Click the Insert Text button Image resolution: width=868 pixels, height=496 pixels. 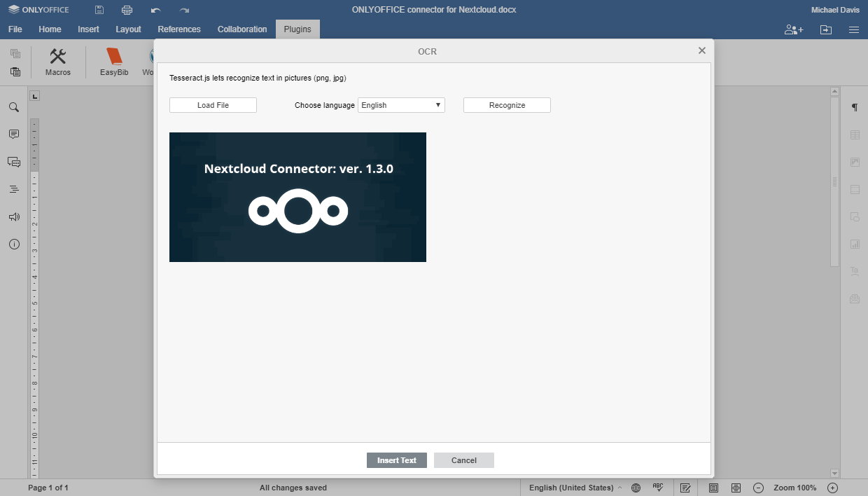(x=397, y=460)
